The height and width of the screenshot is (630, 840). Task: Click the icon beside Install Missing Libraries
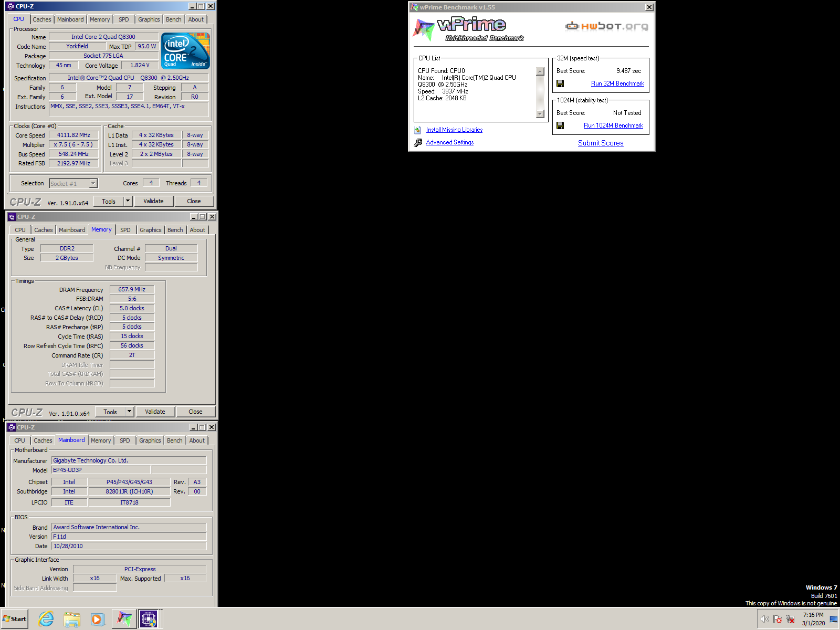pos(417,130)
